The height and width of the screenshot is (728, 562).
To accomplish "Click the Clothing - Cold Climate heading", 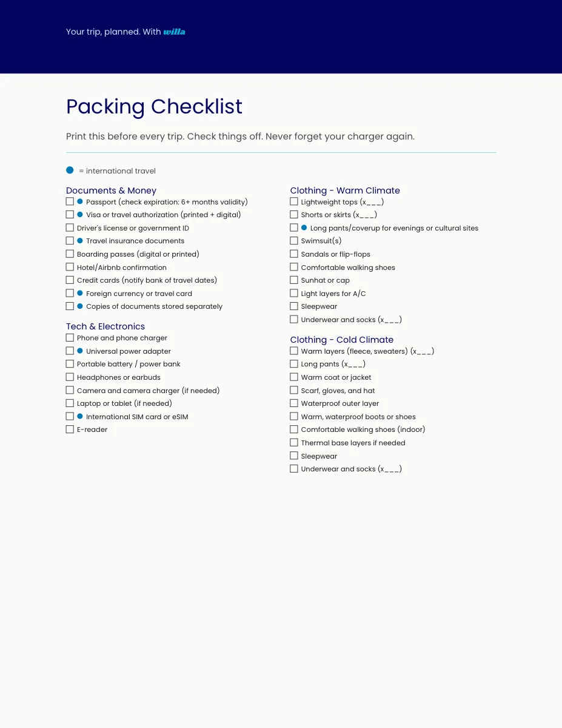I will tap(341, 340).
